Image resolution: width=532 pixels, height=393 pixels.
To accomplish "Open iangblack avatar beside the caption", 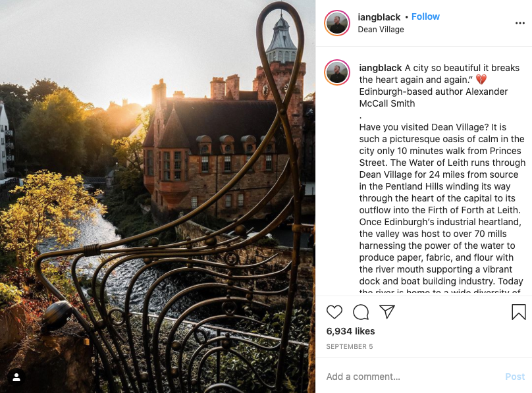I will [337, 72].
